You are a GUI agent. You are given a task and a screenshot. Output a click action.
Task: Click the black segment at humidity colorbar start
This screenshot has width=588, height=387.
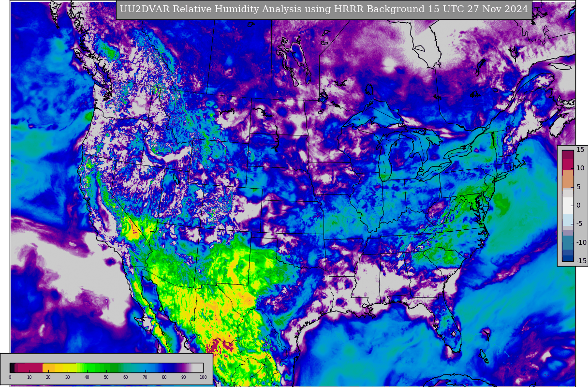pyautogui.click(x=12, y=368)
